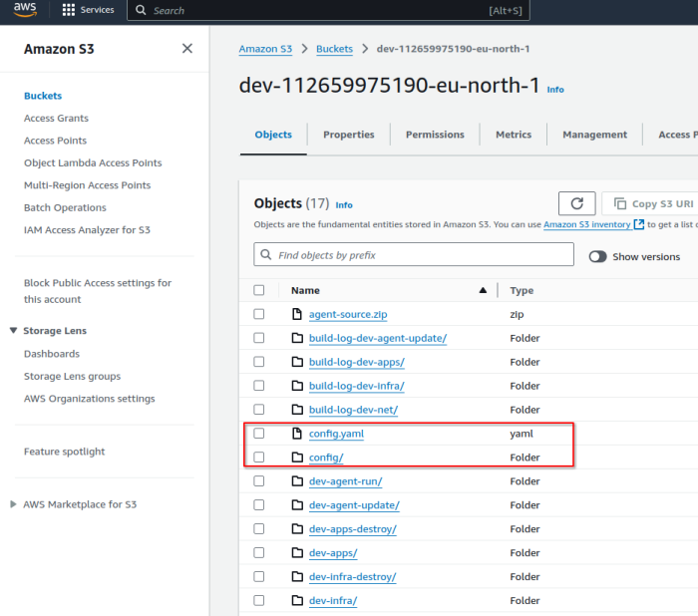
Task: Refresh the objects list
Action: (x=577, y=203)
